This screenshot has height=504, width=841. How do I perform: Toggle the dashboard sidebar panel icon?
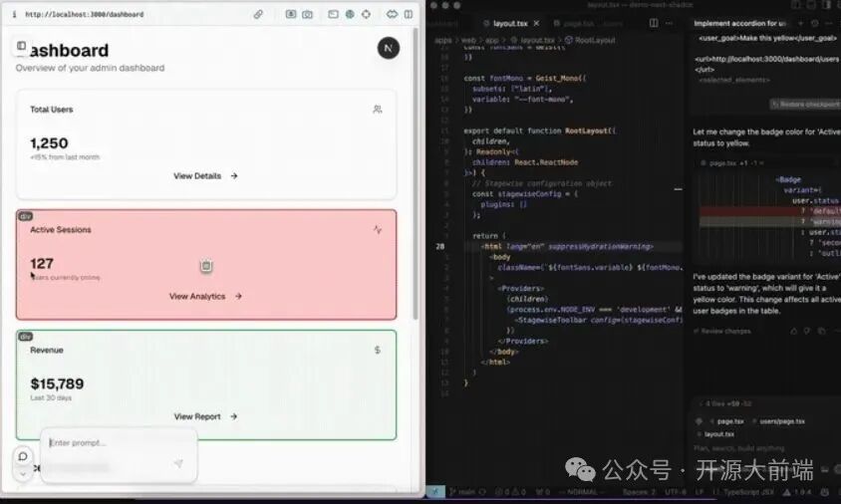22,46
